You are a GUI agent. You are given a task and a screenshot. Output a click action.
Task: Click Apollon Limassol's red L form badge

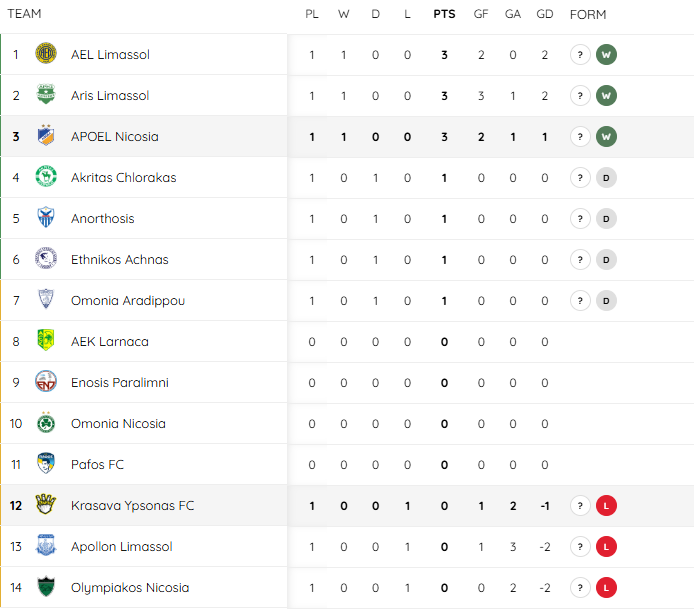606,546
